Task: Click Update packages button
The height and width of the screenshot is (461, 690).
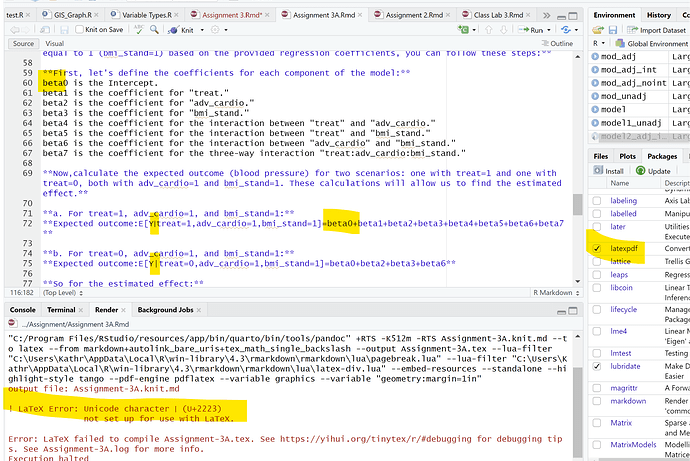Action: (x=653, y=171)
